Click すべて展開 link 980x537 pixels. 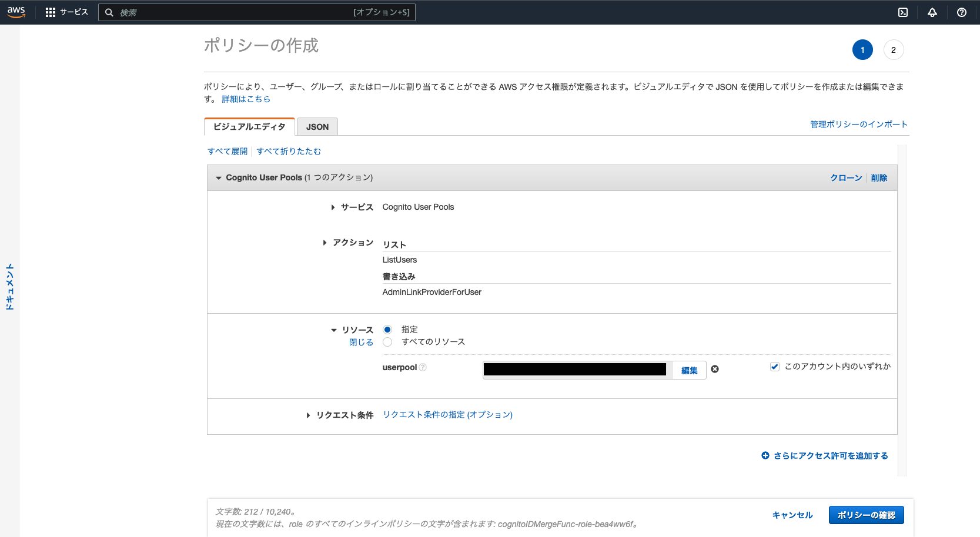228,152
